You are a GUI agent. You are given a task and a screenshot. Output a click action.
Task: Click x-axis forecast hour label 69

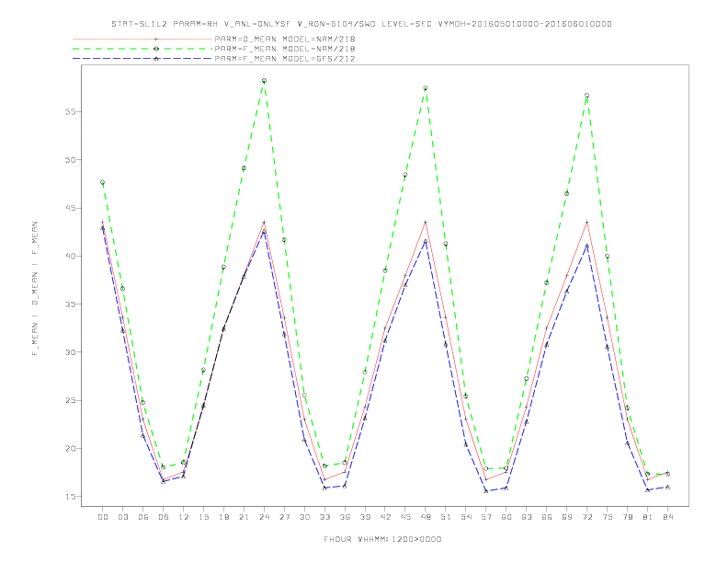(x=567, y=517)
